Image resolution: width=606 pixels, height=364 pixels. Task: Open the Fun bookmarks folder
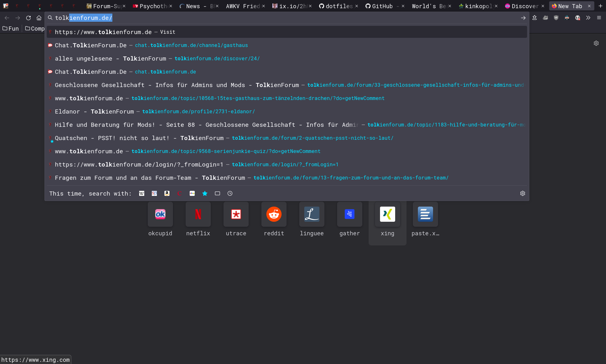pos(11,28)
